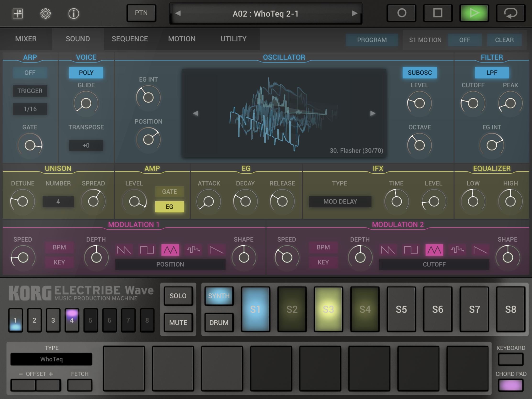Stop playback with the Stop icon
532x399 pixels.
pos(438,13)
